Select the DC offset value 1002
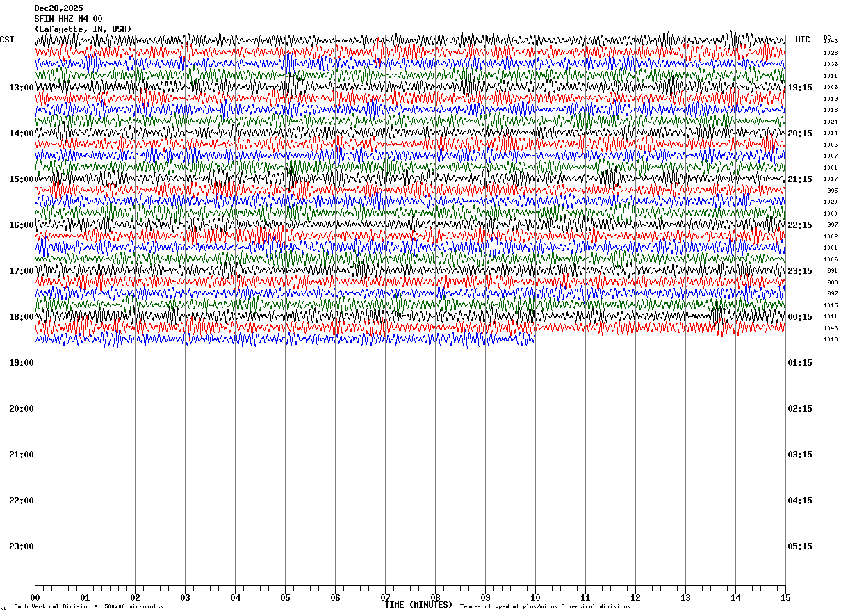 (x=831, y=236)
